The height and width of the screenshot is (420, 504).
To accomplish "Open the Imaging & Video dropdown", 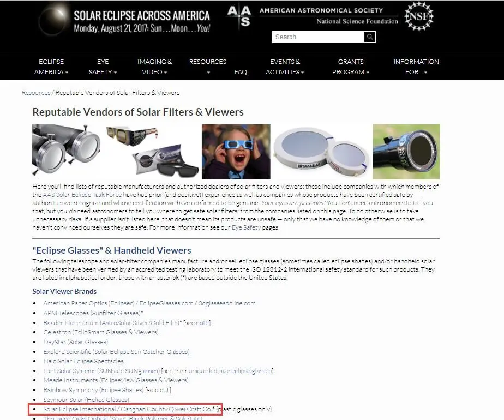I will pyautogui.click(x=154, y=67).
